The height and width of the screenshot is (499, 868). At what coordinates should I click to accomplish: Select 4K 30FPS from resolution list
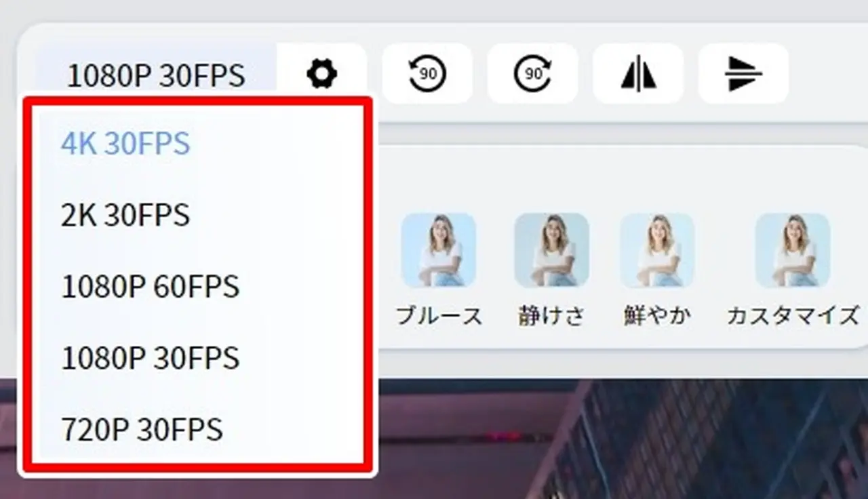coord(125,144)
